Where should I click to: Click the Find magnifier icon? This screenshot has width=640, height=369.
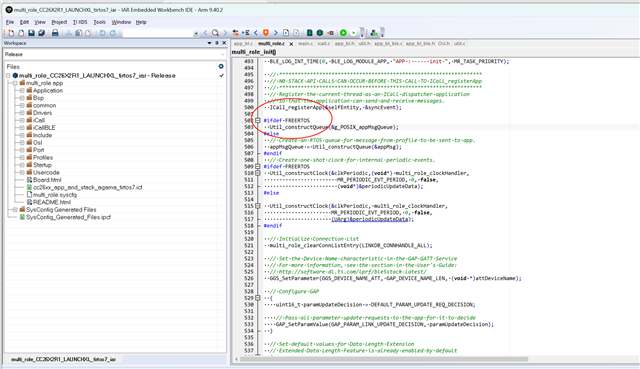[x=215, y=33]
